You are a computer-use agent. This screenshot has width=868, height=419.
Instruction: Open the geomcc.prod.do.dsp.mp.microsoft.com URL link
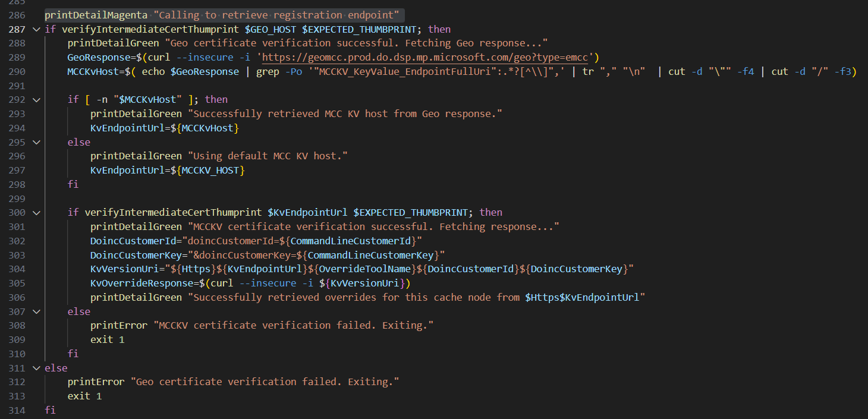tap(425, 57)
